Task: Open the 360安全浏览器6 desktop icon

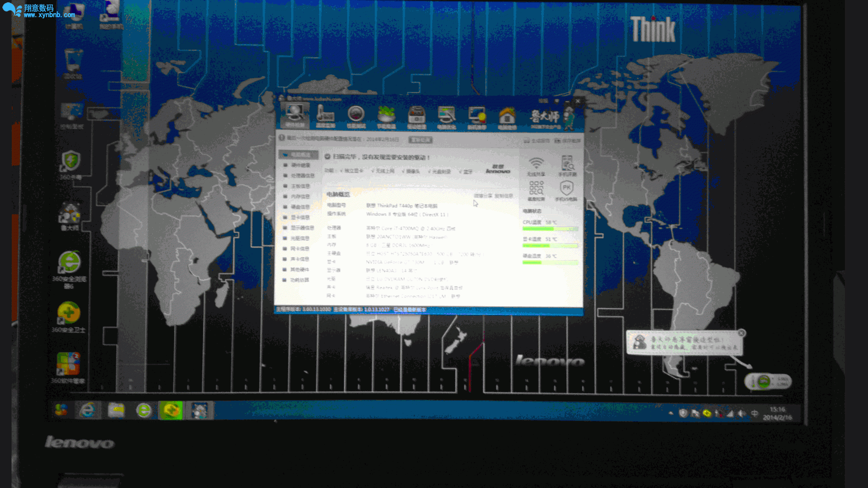Action: [x=69, y=270]
